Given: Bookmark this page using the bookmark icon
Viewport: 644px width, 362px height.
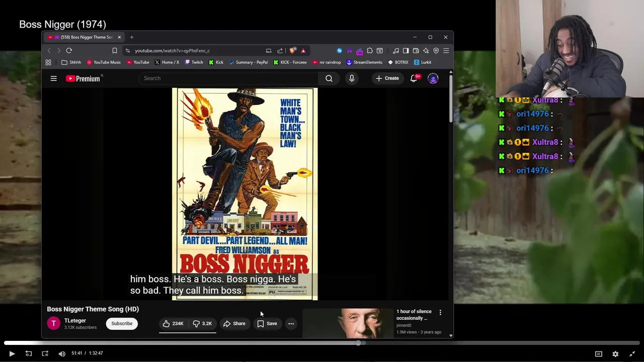Looking at the screenshot, I should tap(115, 51).
